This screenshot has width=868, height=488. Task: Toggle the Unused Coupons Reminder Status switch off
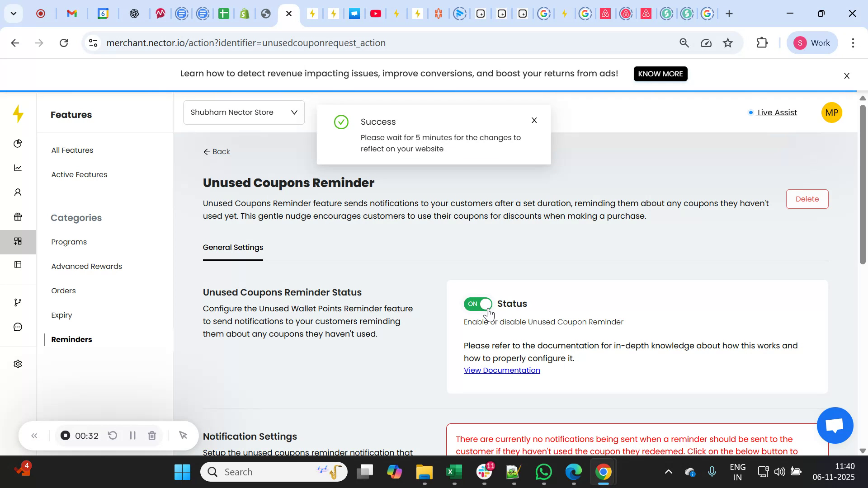click(x=478, y=304)
